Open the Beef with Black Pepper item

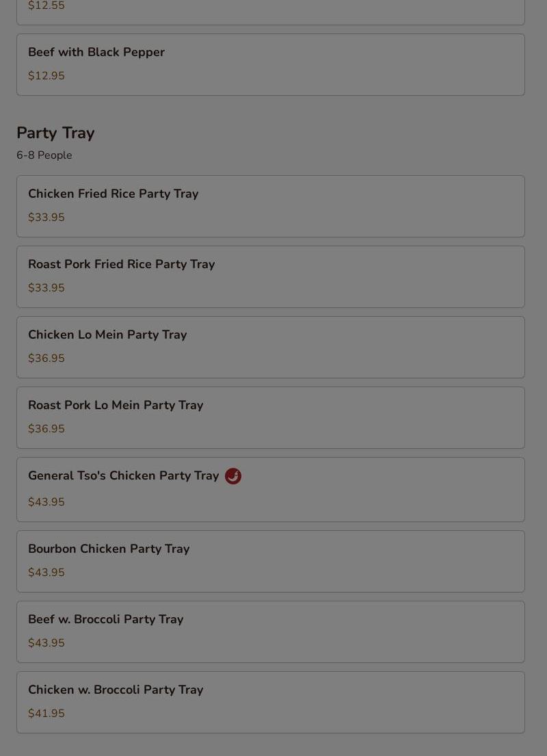coord(96,53)
